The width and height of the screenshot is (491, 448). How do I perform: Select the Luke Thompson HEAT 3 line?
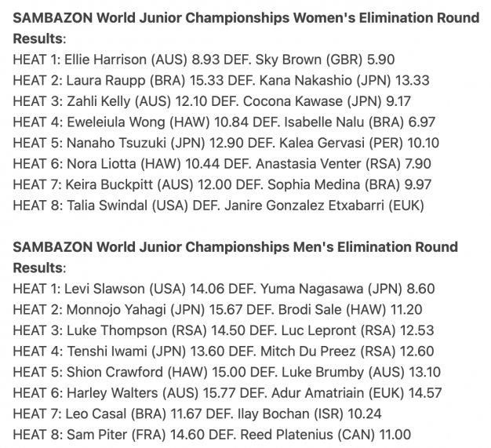224,330
